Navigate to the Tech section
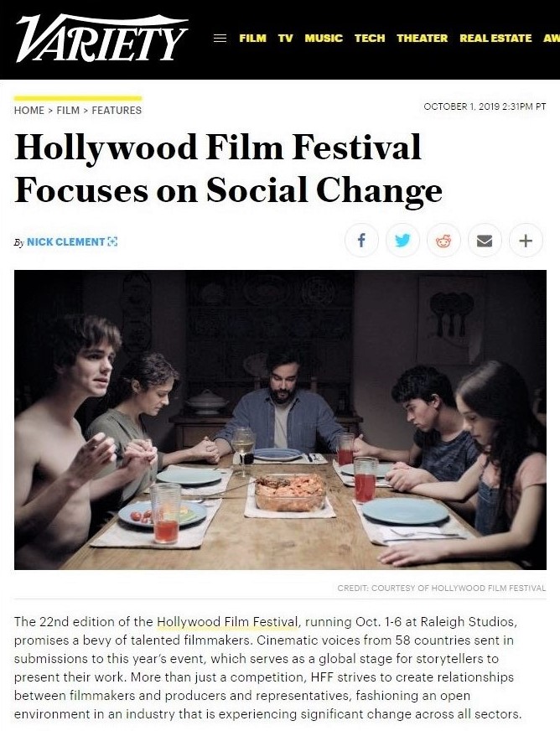 coord(370,38)
